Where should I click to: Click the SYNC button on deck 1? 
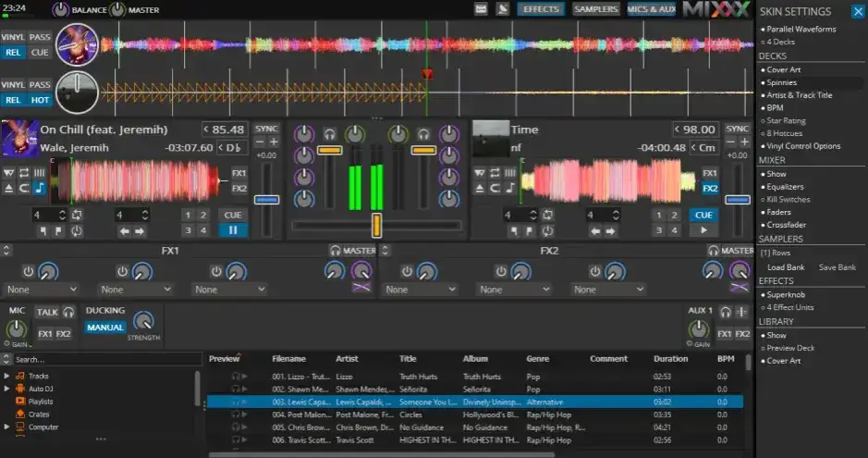(266, 129)
